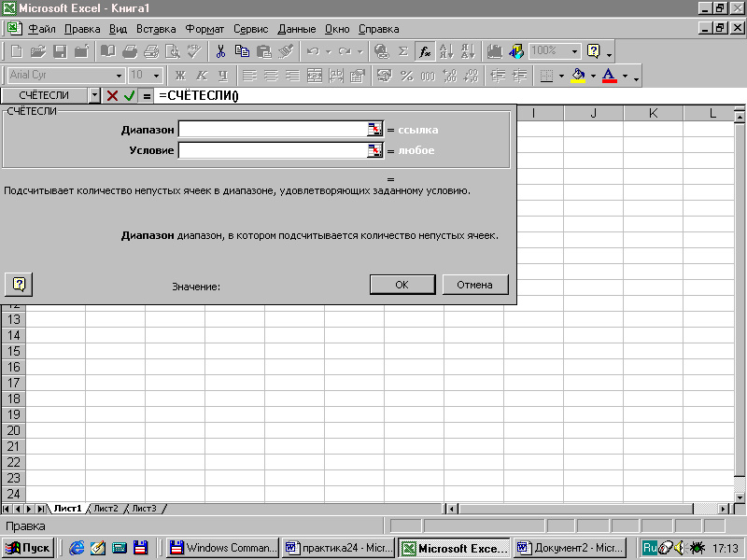This screenshot has height=560, width=747.
Task: Save workbook floppy disk icon
Action: 60,51
